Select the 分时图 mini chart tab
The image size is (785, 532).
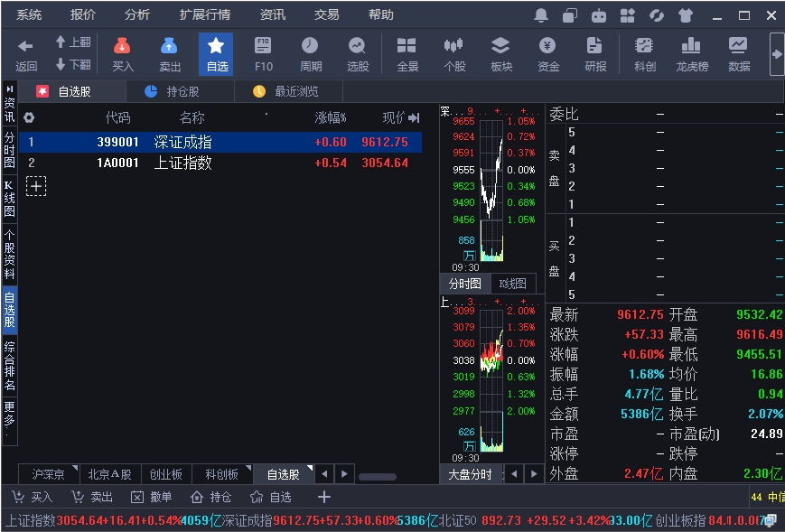pyautogui.click(x=465, y=284)
